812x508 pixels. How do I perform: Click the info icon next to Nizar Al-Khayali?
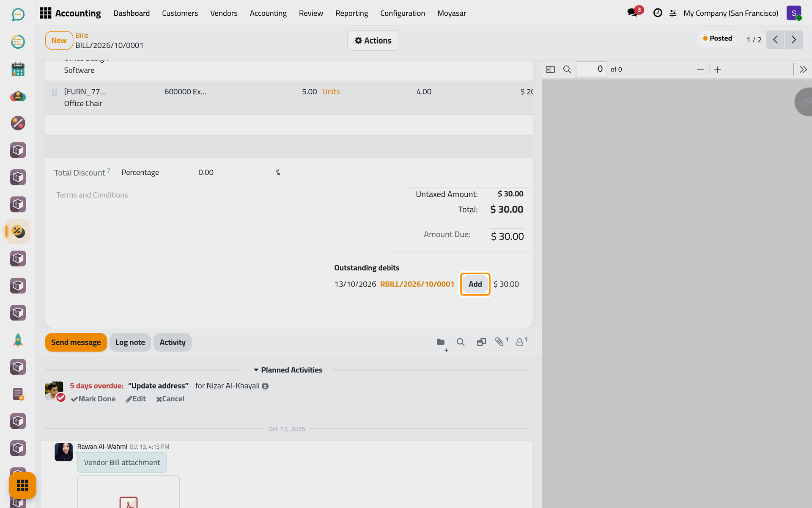pyautogui.click(x=265, y=386)
